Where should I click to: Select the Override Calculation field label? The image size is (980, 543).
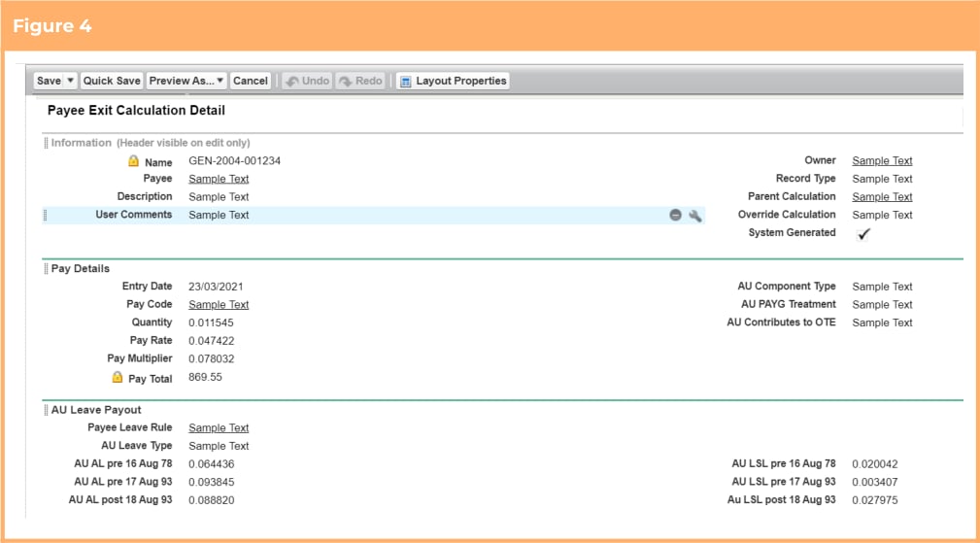click(787, 215)
